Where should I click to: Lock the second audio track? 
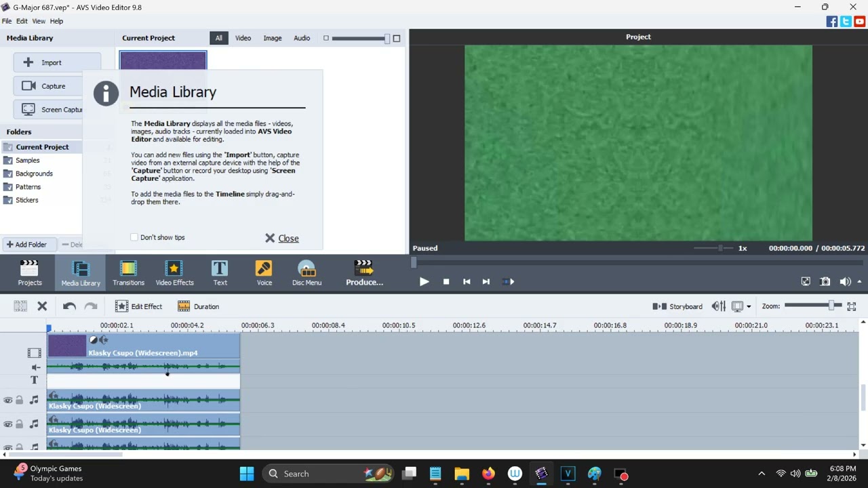click(19, 424)
